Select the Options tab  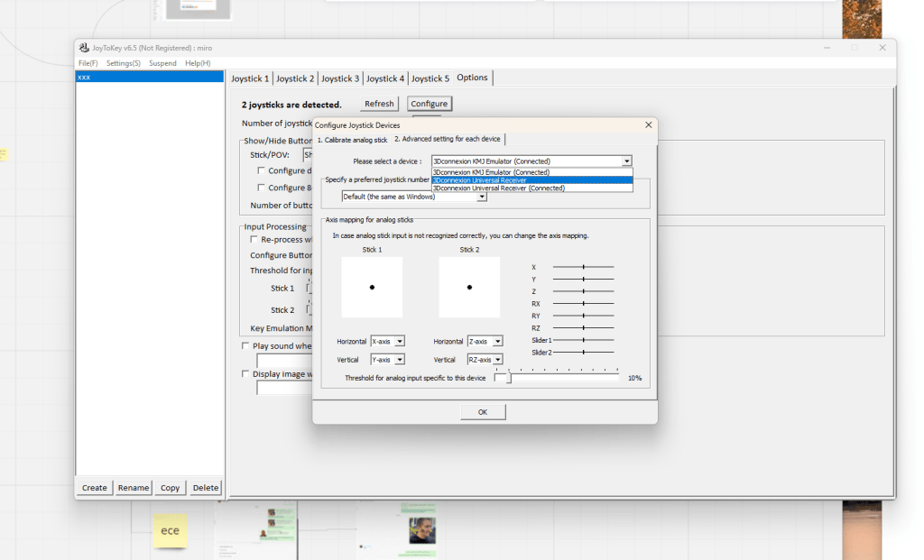tap(472, 78)
